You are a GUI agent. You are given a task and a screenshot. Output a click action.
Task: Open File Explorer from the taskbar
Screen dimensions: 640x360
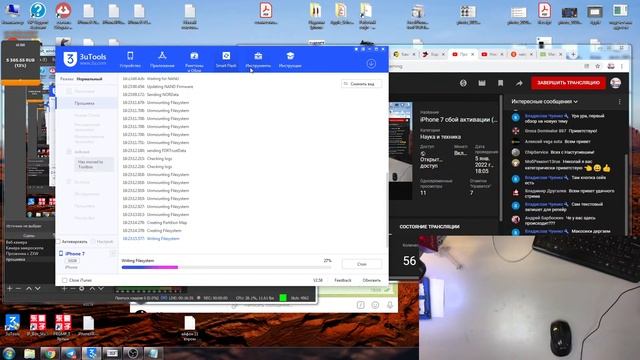coord(29,353)
